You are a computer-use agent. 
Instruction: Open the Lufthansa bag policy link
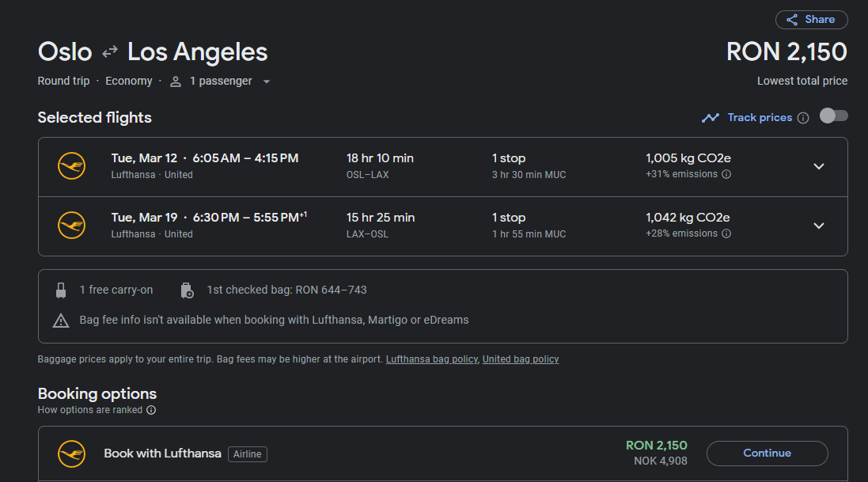[x=432, y=359]
